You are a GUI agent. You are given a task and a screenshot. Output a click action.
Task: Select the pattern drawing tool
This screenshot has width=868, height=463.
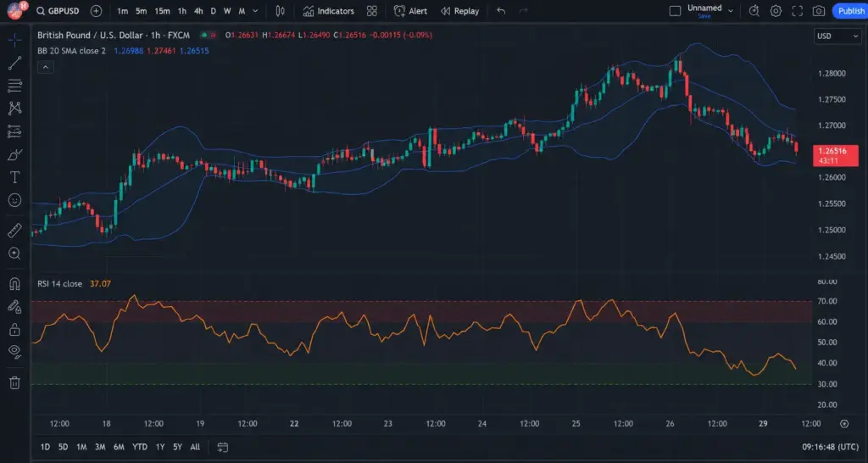tap(15, 108)
